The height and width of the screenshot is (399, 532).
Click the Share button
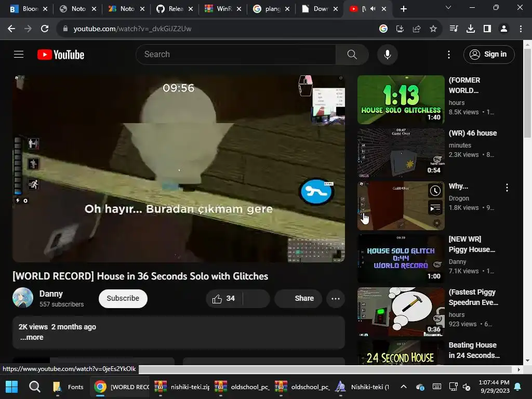(298, 299)
